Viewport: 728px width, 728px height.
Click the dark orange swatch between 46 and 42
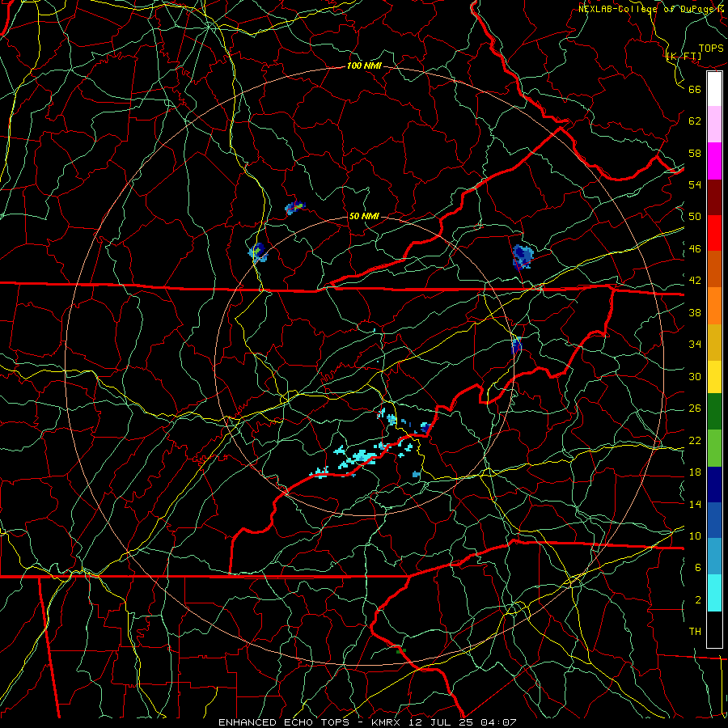click(714, 269)
